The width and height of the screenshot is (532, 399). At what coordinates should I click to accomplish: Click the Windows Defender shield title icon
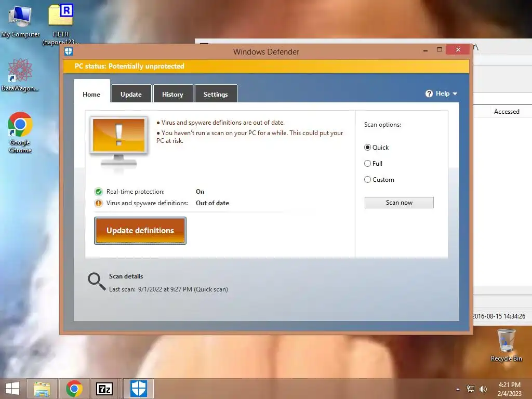[x=69, y=51]
